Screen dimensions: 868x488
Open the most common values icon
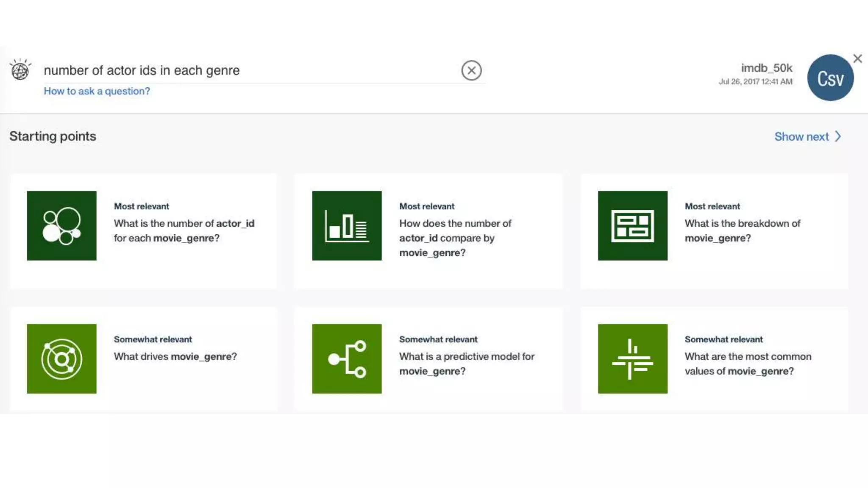(632, 359)
